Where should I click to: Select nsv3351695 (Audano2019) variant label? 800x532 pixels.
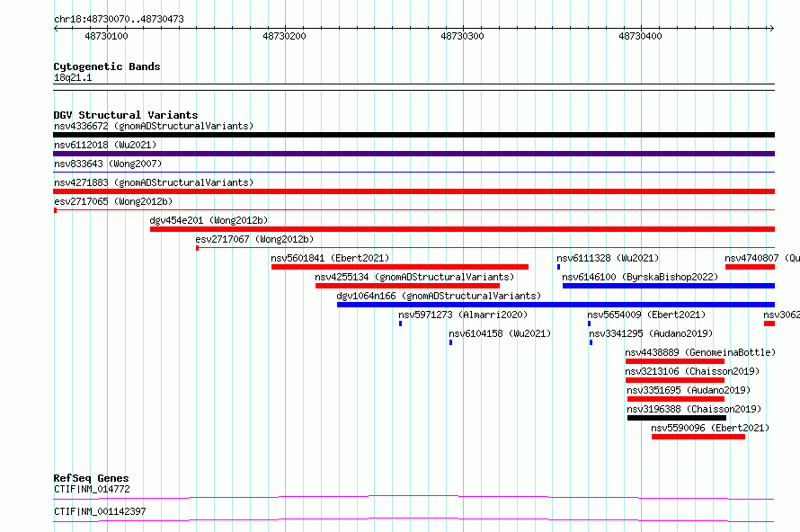pos(689,390)
